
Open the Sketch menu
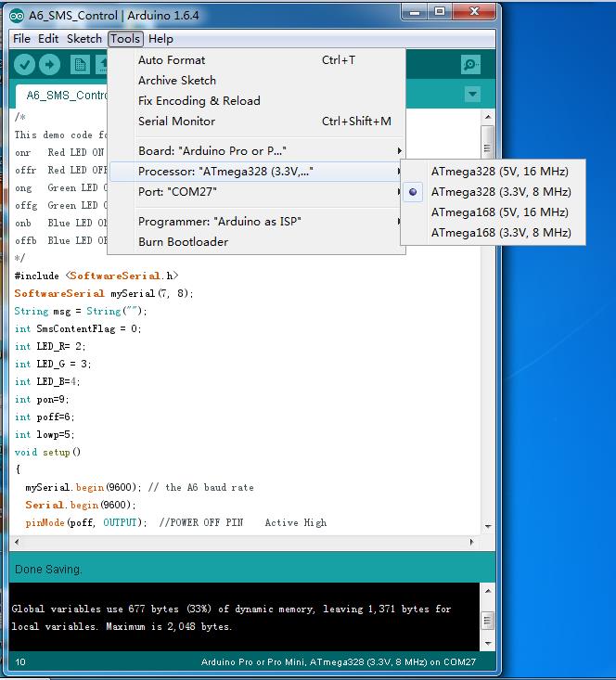84,39
